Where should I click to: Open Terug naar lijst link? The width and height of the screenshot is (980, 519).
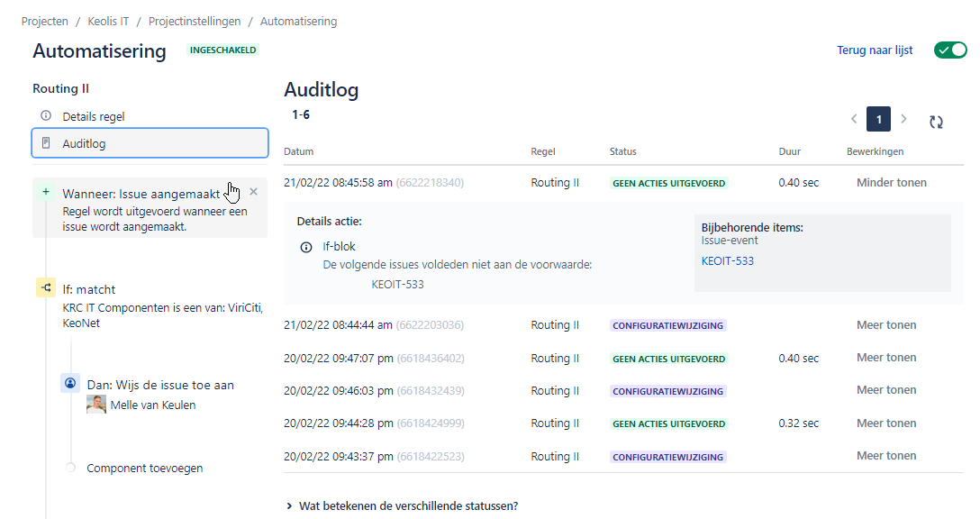coord(875,50)
